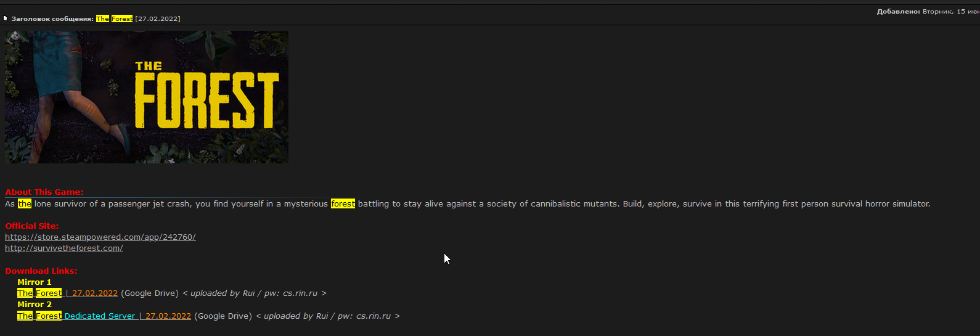
Task: Click 'uploaded by Rui' note on Mirror 2 line
Action: (296, 316)
